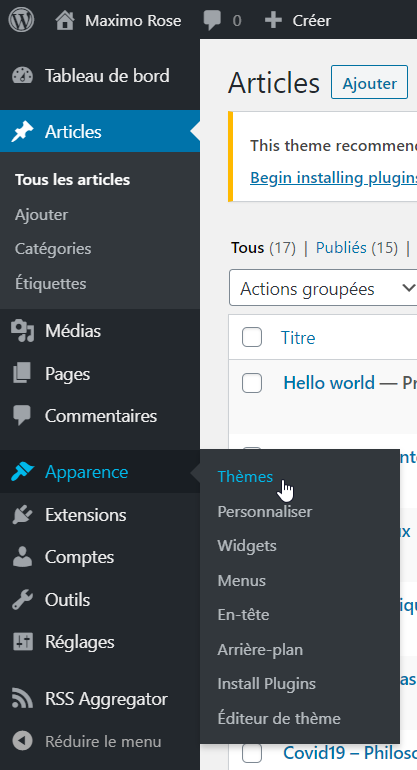
Task: Open Catégories under Articles
Action: point(53,248)
